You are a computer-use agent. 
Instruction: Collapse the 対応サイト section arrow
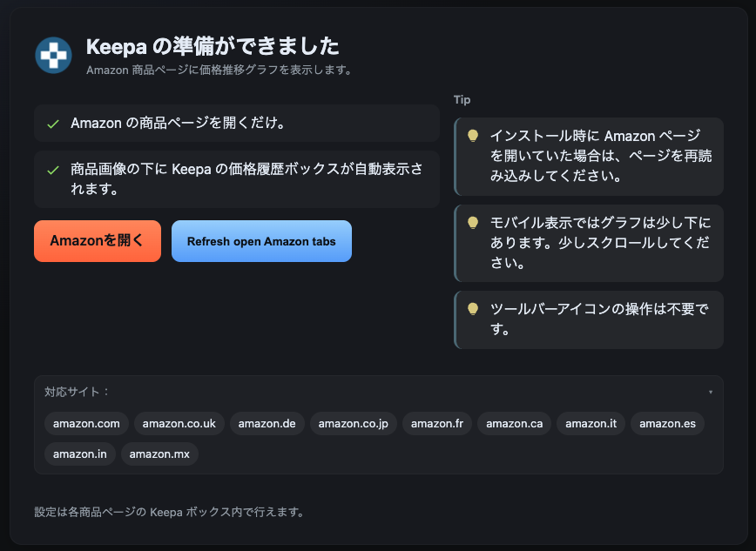(711, 393)
